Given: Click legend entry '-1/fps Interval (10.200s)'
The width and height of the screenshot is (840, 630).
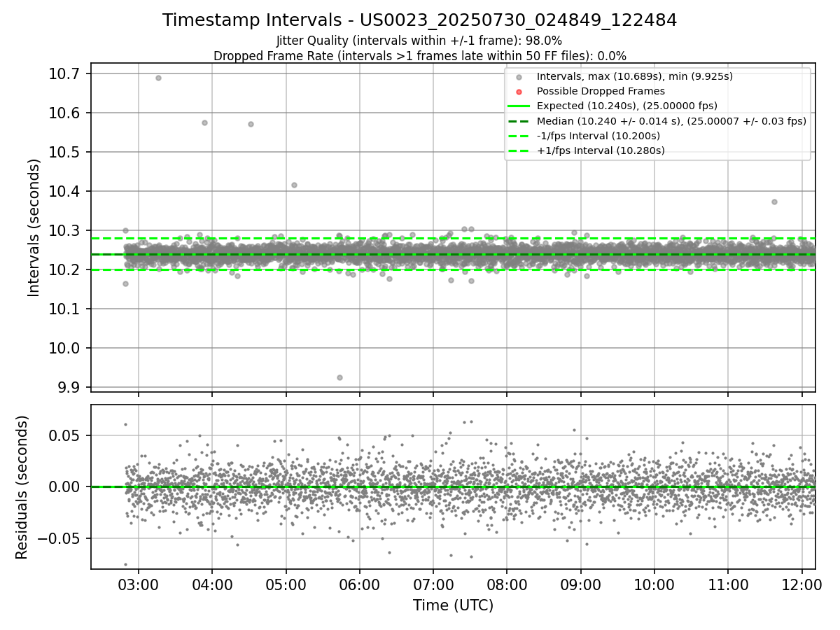Looking at the screenshot, I should (x=598, y=135).
